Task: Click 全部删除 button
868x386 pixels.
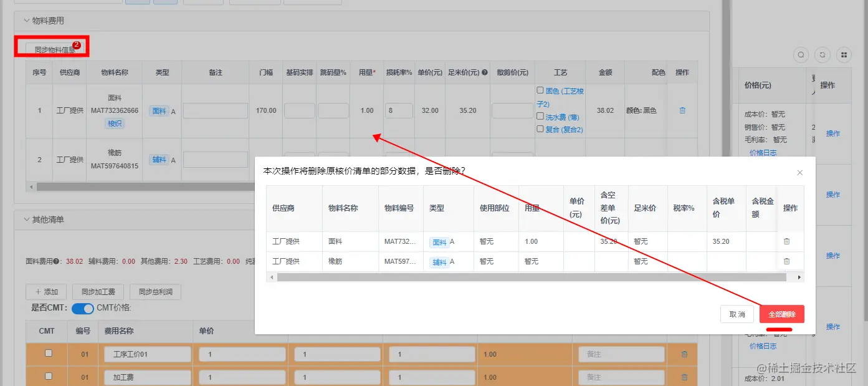Action: (x=782, y=314)
